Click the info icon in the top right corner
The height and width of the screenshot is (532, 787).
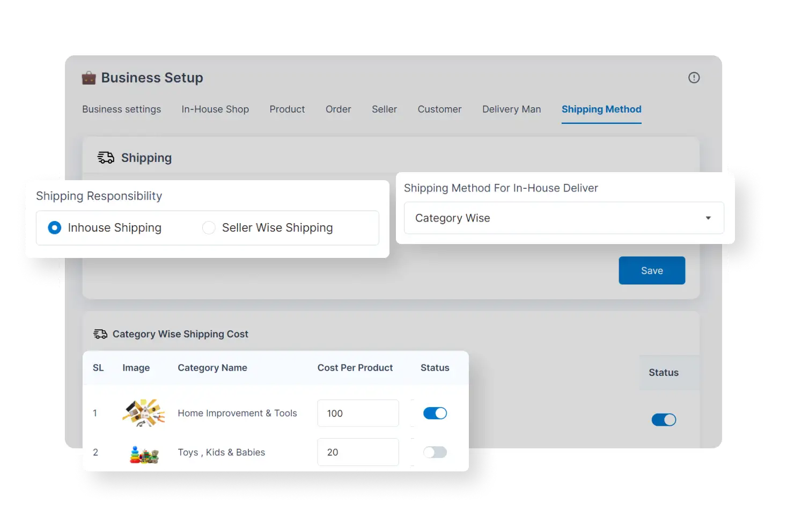coord(694,77)
